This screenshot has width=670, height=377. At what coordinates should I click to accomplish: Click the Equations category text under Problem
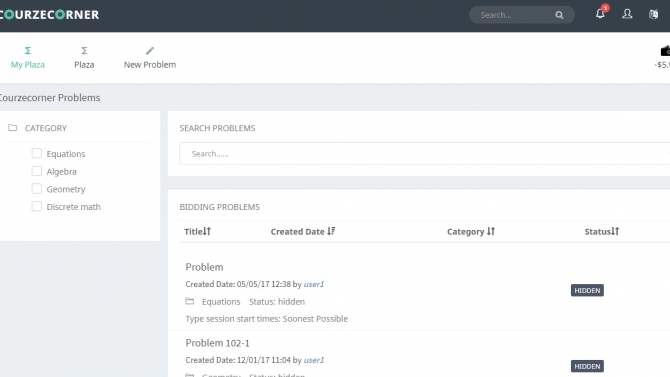point(221,301)
